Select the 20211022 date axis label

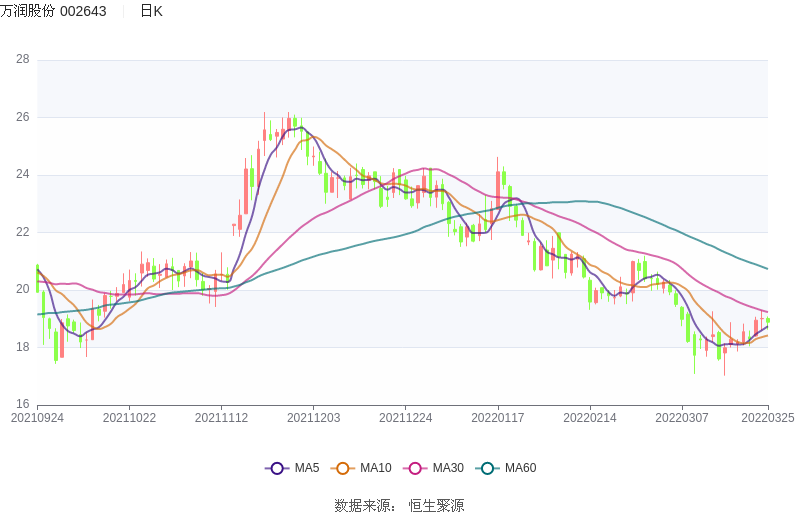pos(130,418)
